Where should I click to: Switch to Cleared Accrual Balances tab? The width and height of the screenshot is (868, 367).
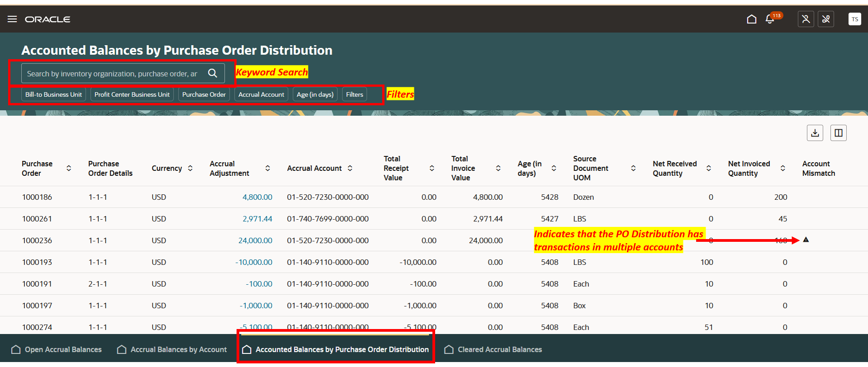tap(493, 349)
